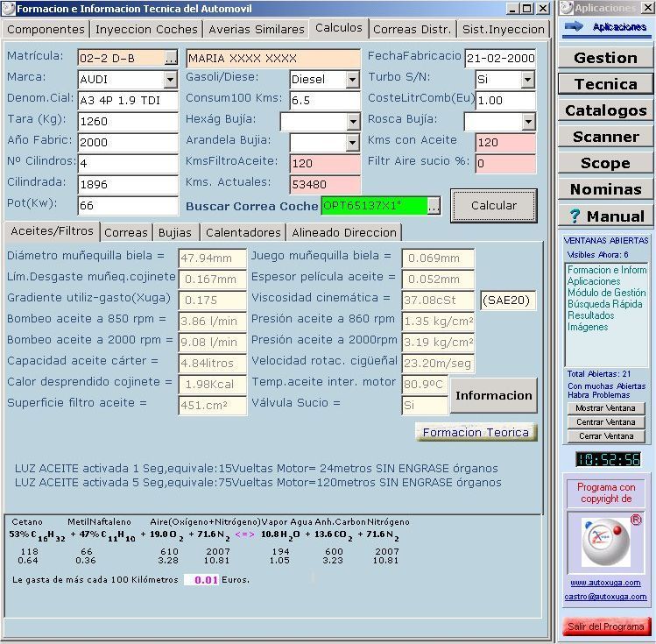The width and height of the screenshot is (656, 644).
Task: Click the Aplicaciones window title icon
Action: pos(567,8)
